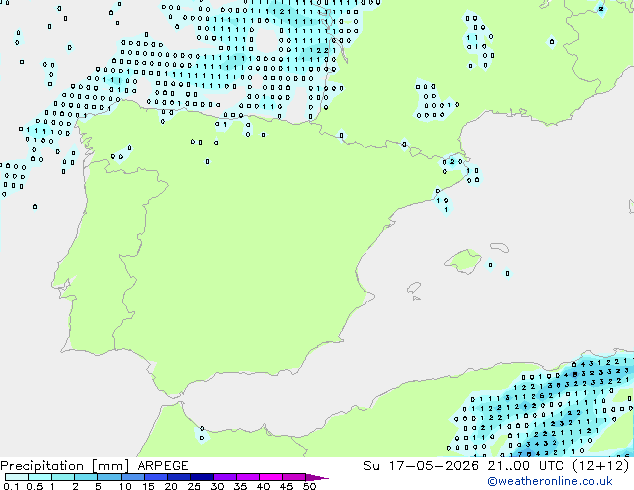Click the legend arrow beyond 50 mm
634x490 pixels.
tap(317, 477)
